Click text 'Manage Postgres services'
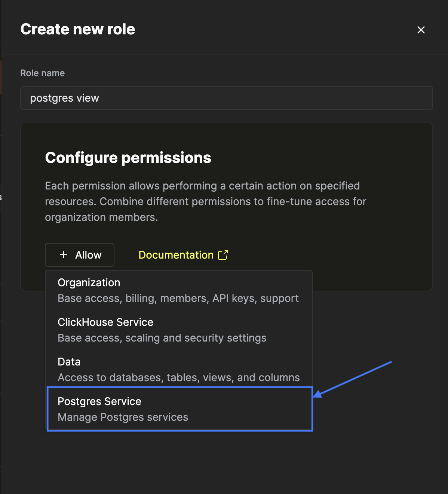 point(123,417)
